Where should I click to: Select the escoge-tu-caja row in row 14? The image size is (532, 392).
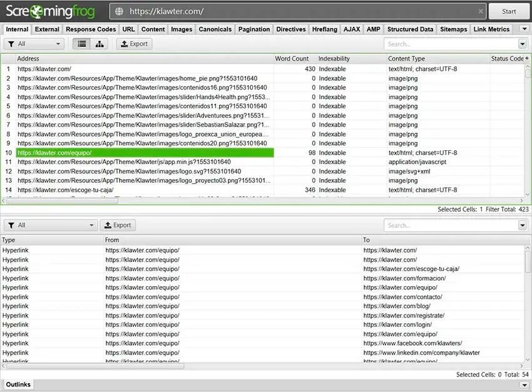click(144, 190)
